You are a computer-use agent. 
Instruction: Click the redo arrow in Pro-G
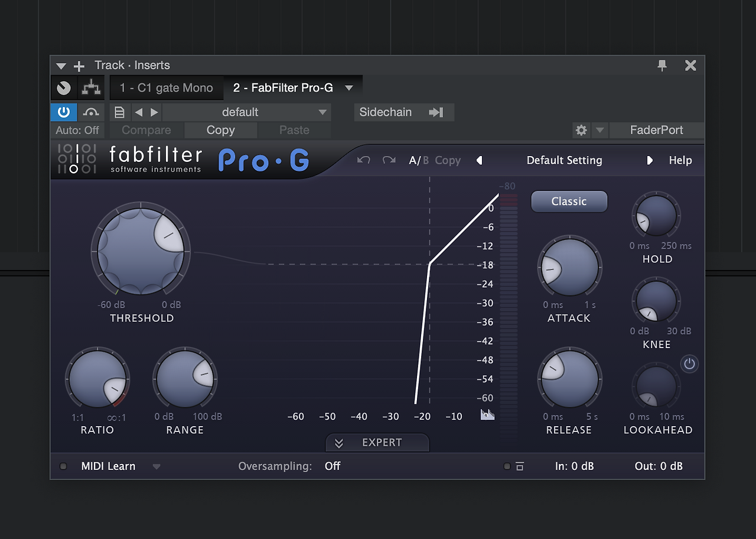[389, 160]
